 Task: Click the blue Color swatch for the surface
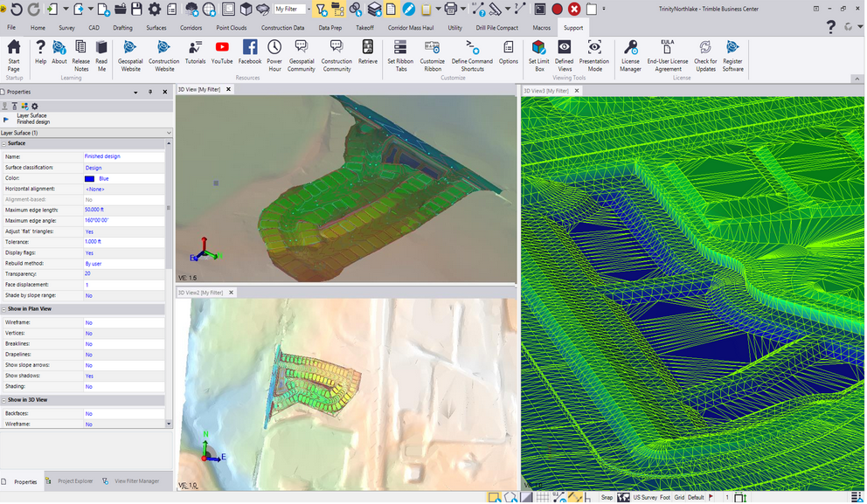[89, 179]
